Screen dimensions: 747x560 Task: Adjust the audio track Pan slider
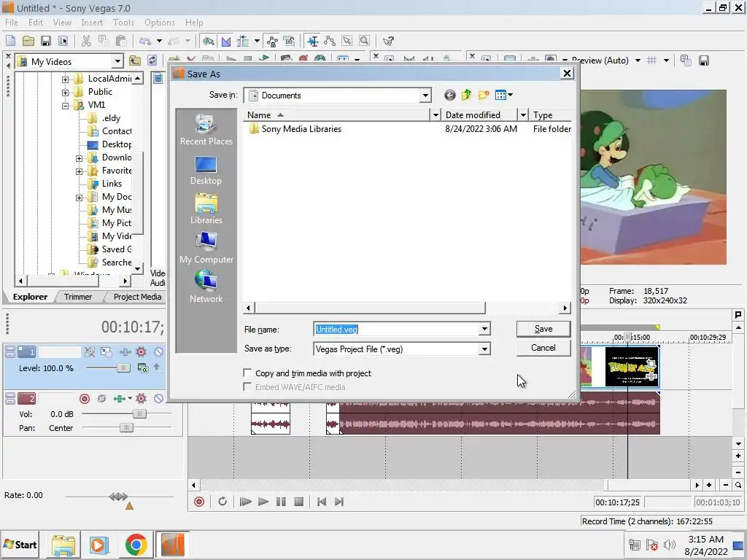[125, 427]
